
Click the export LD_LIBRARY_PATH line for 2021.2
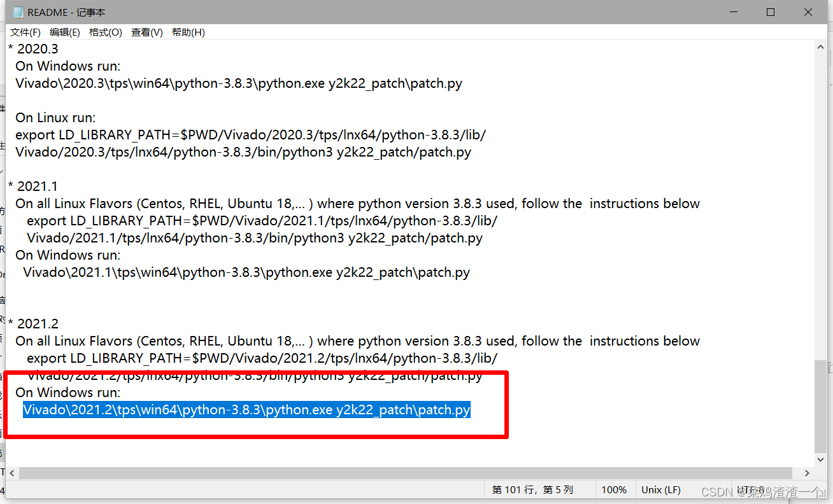(x=262, y=358)
